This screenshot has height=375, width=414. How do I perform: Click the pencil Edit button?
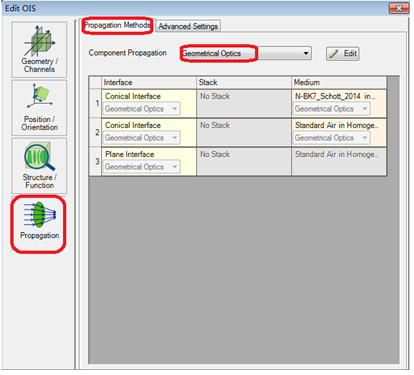[342, 54]
